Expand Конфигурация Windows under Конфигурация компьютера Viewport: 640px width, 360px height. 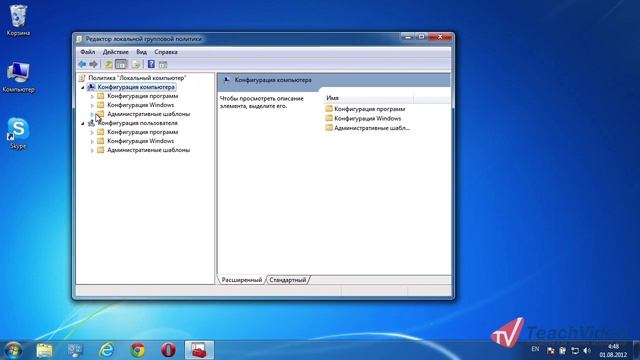coord(92,105)
